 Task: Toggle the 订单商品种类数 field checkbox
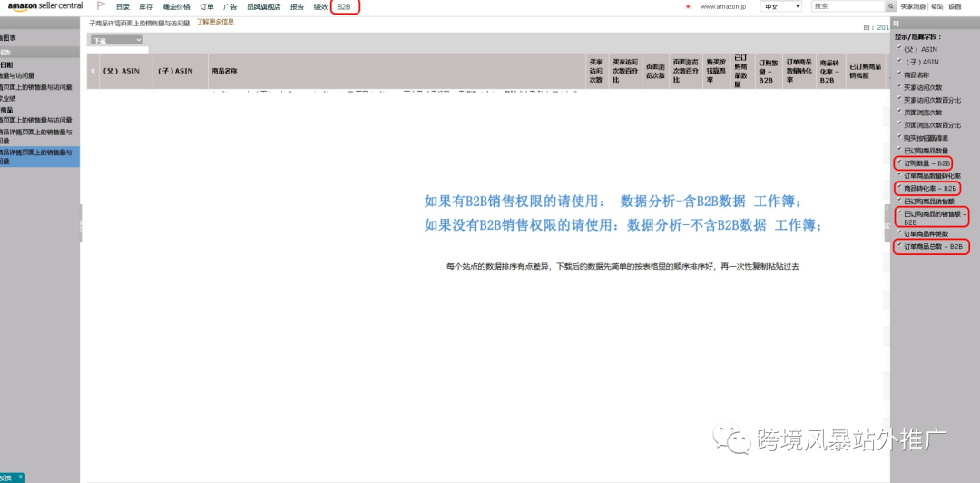tap(898, 232)
